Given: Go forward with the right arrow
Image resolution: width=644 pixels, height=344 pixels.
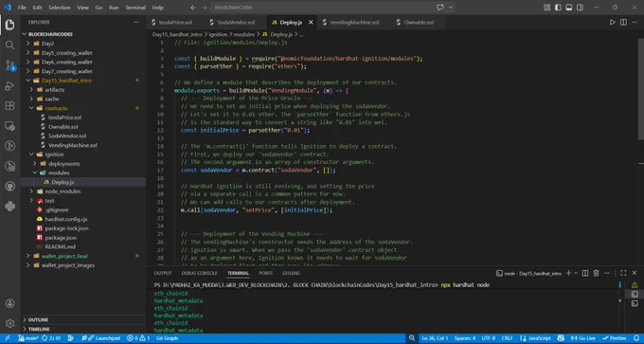Looking at the screenshot, I should 205,8.
